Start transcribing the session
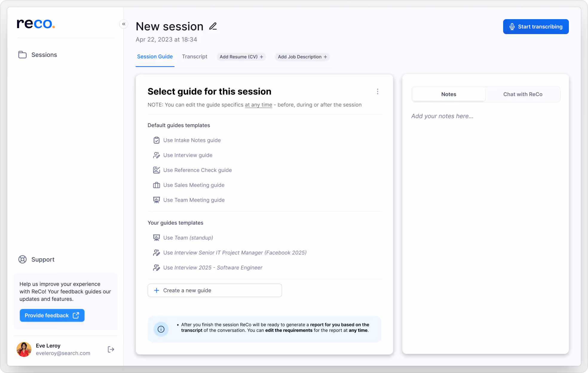This screenshot has width=588, height=373. 536,26
